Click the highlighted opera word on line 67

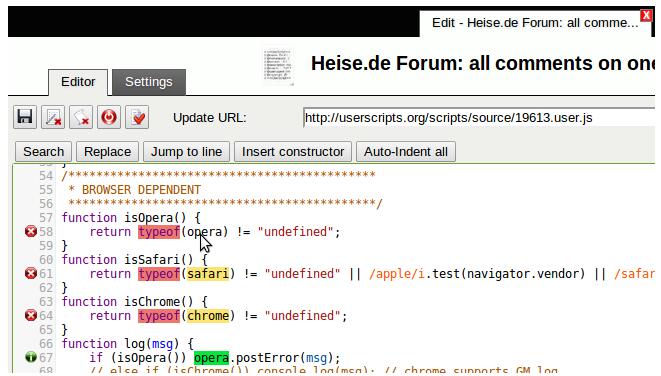click(211, 358)
